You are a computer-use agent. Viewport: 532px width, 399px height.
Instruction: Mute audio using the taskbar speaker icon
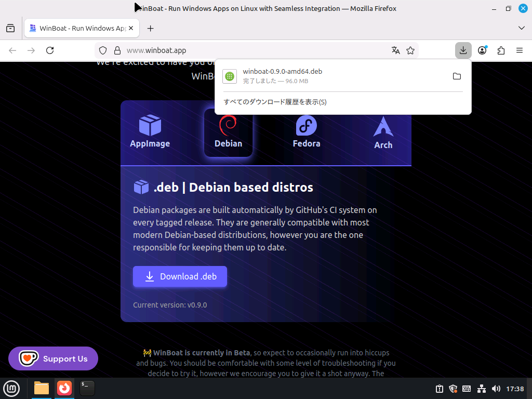click(496, 388)
